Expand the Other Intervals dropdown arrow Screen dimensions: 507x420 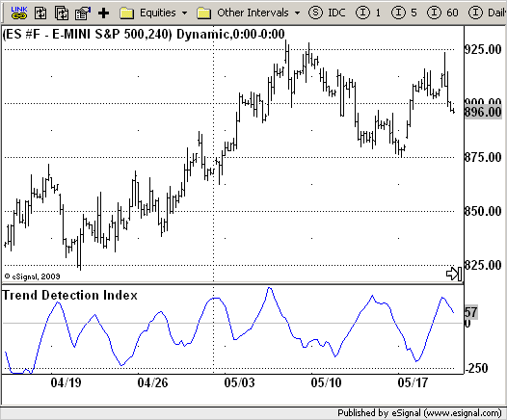(x=297, y=13)
